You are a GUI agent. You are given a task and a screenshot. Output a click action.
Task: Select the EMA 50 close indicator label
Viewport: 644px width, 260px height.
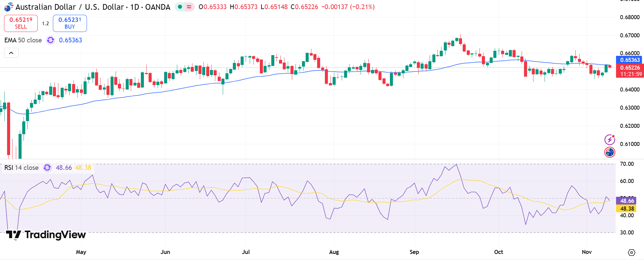pos(23,40)
